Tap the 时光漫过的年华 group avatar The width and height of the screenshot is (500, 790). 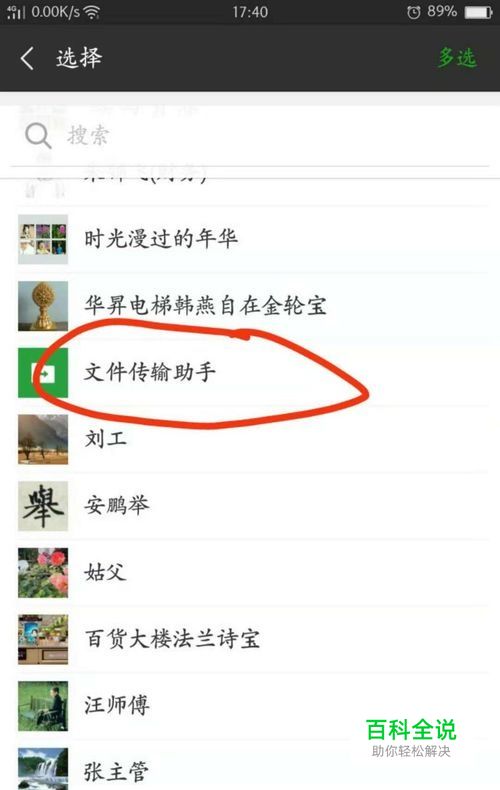[x=43, y=239]
